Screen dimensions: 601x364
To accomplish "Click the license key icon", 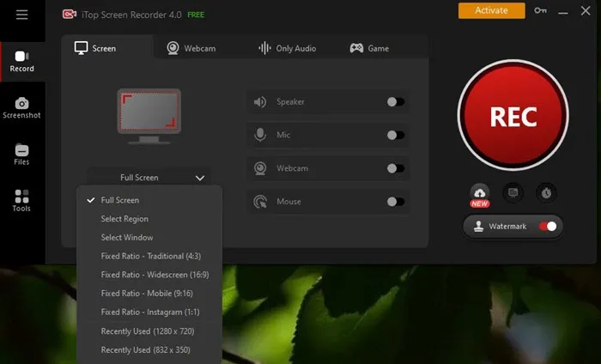I will point(540,10).
